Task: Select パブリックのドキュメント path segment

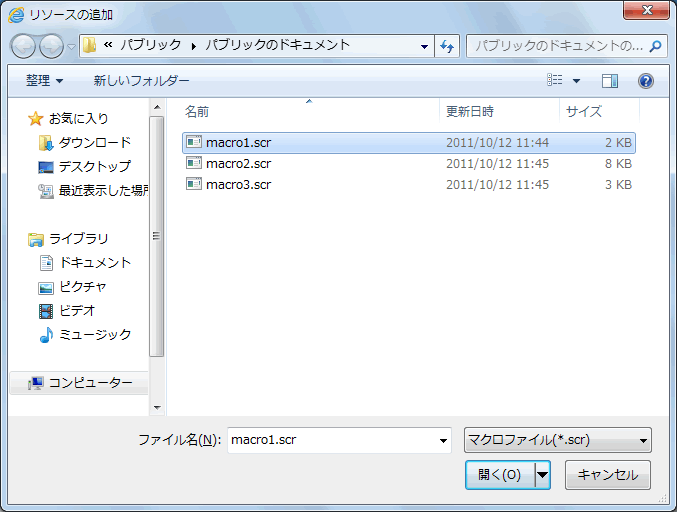Action: pyautogui.click(x=277, y=45)
